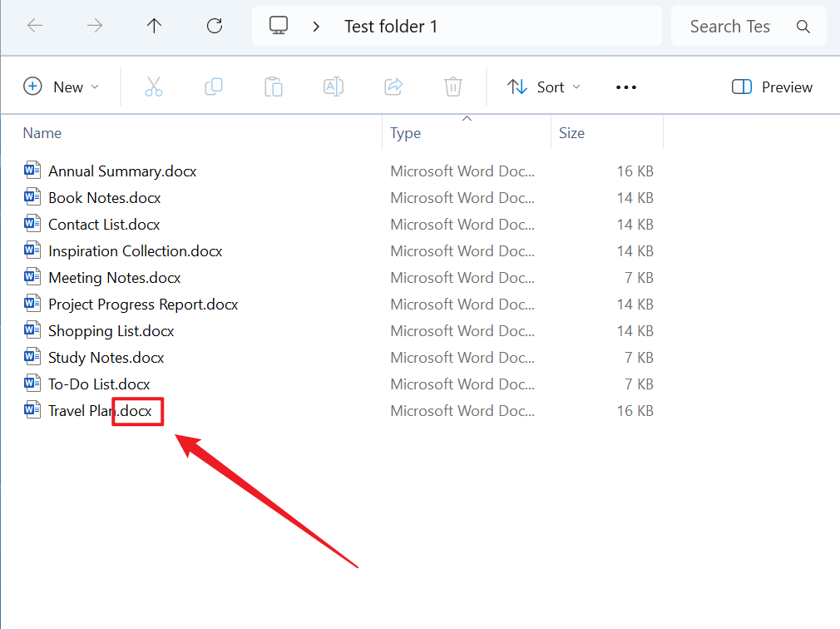The image size is (840, 629).
Task: Click the Back navigation arrow
Action: click(35, 26)
